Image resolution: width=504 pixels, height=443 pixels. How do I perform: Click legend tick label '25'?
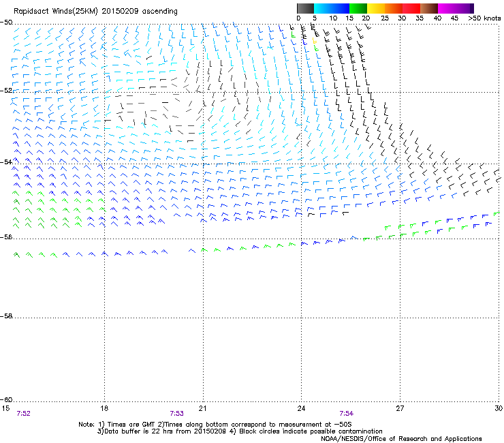(385, 18)
